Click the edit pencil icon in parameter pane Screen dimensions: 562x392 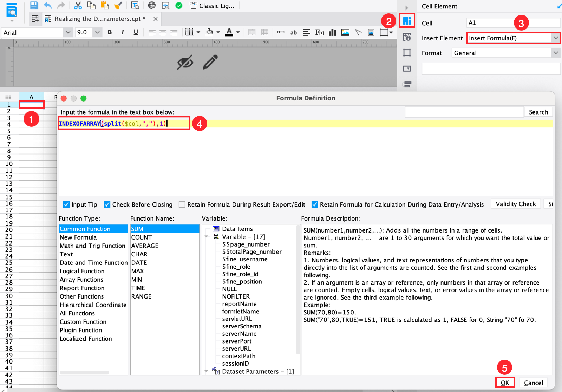[x=210, y=62]
